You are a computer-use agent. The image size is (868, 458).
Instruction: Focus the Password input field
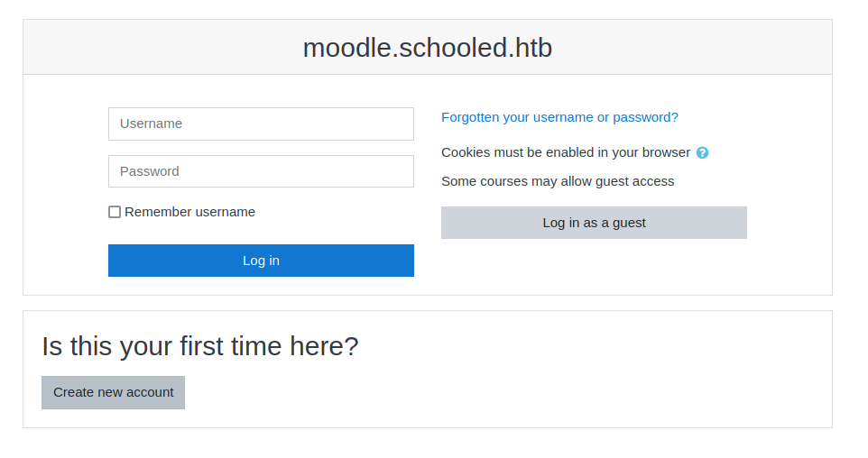click(x=261, y=171)
